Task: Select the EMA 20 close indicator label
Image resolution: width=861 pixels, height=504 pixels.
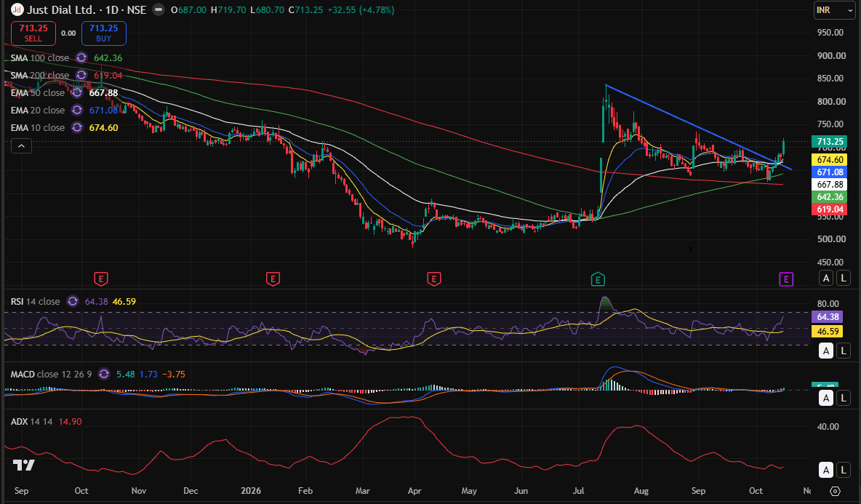Action: point(38,111)
